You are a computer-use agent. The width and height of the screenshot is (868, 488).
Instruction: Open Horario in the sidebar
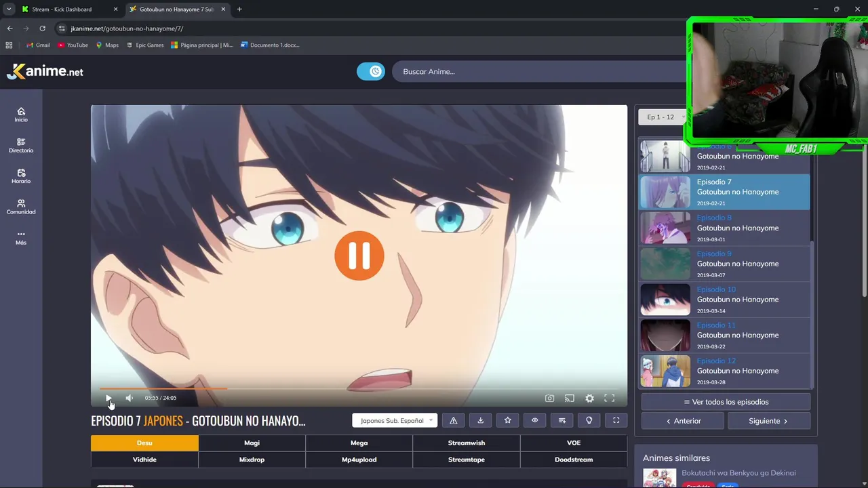coord(21,176)
